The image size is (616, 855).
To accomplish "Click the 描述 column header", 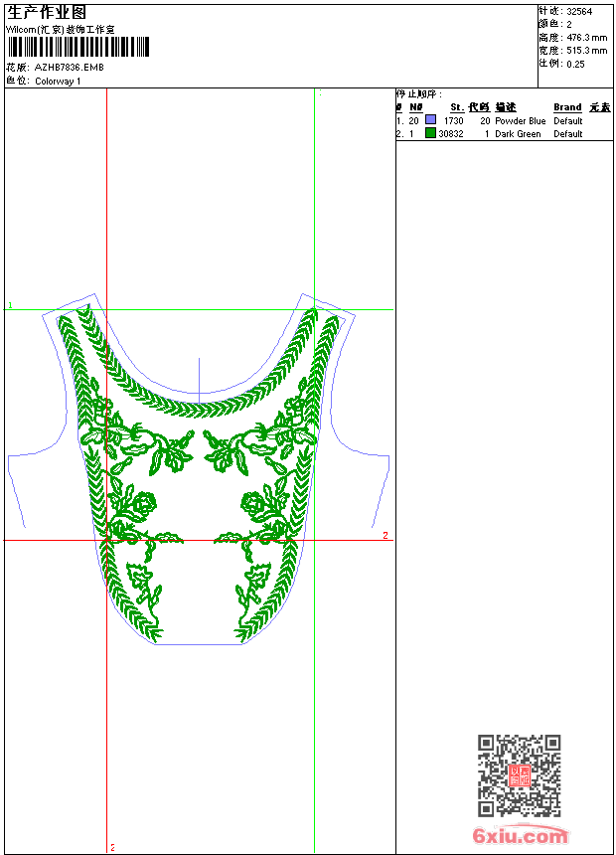I will coord(506,107).
